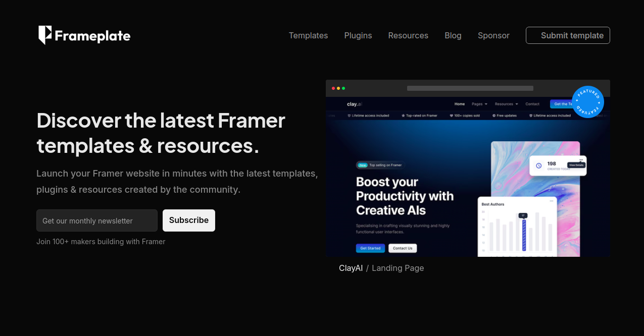Open the Blog nav link
Image resolution: width=644 pixels, height=336 pixels.
(453, 35)
